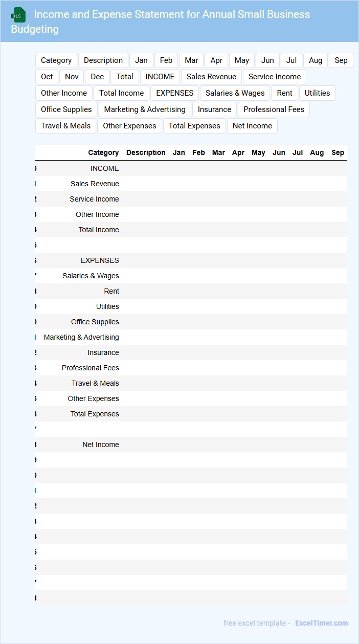Click the green XLS file icon
The height and width of the screenshot is (644, 359).
19,15
